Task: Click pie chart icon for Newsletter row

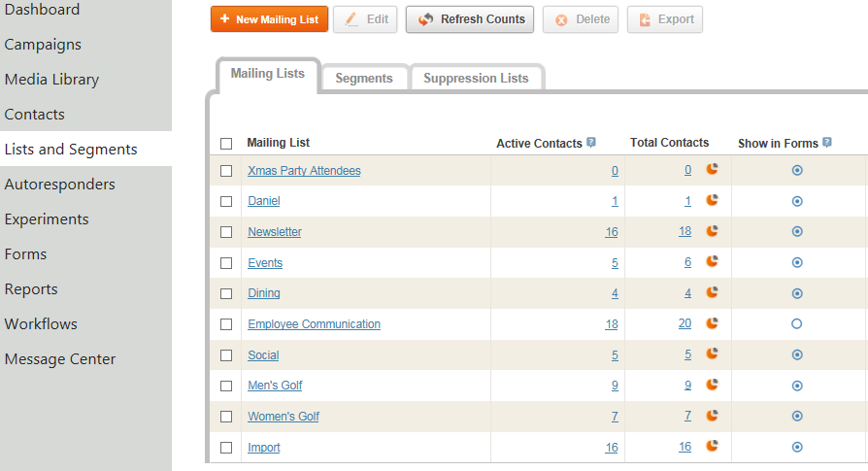Action: [712, 231]
